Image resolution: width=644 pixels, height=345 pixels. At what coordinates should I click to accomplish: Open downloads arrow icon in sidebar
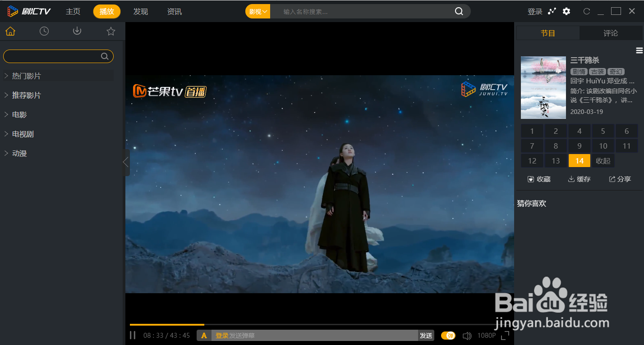77,31
